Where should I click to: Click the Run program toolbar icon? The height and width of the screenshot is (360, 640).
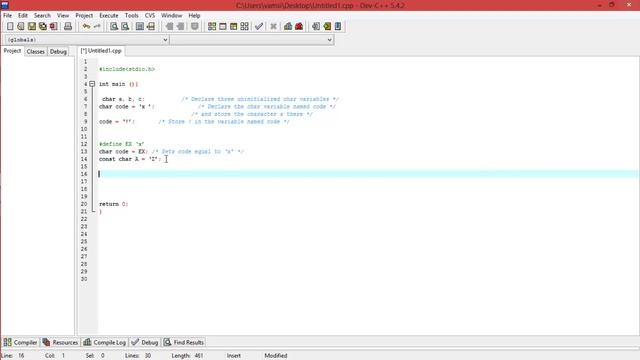point(223,27)
